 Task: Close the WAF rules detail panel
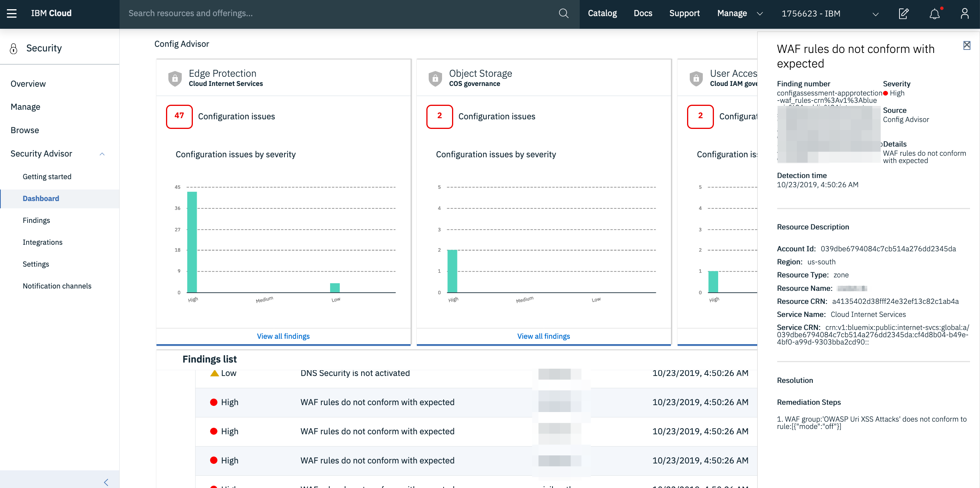[x=967, y=45]
